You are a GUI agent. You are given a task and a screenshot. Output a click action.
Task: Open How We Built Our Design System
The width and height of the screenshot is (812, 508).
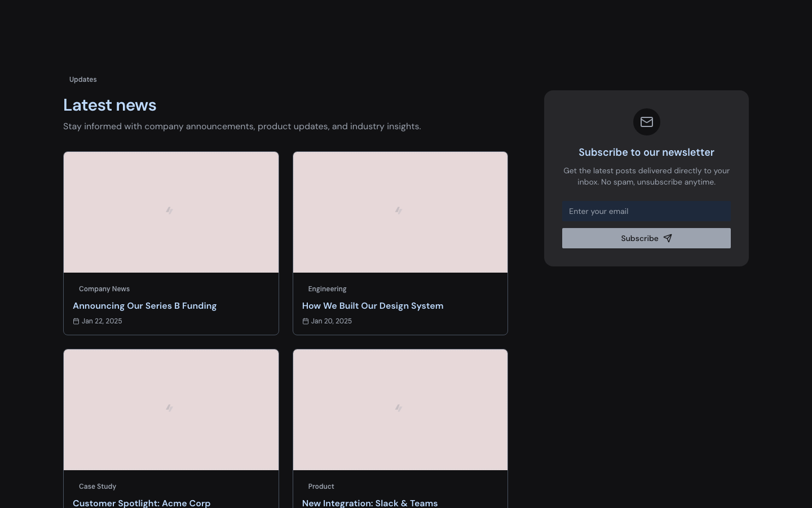373,306
